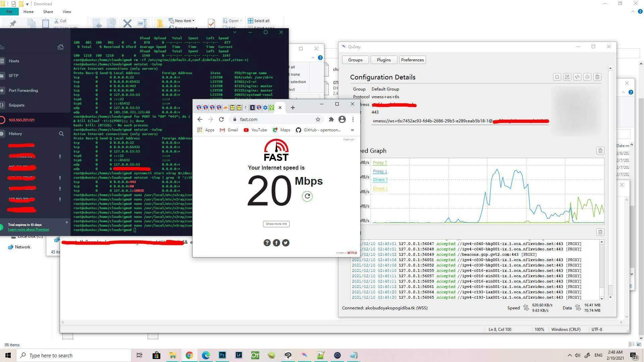
Task: Clear the Speed Graph with its trash icon
Action: pos(600,151)
